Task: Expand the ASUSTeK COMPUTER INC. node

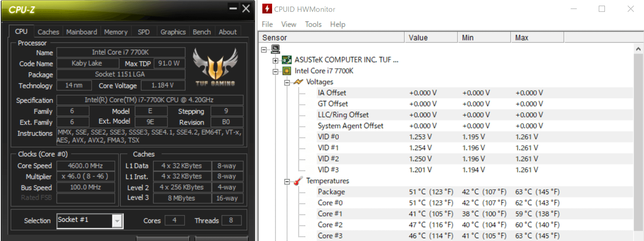Action: (275, 60)
